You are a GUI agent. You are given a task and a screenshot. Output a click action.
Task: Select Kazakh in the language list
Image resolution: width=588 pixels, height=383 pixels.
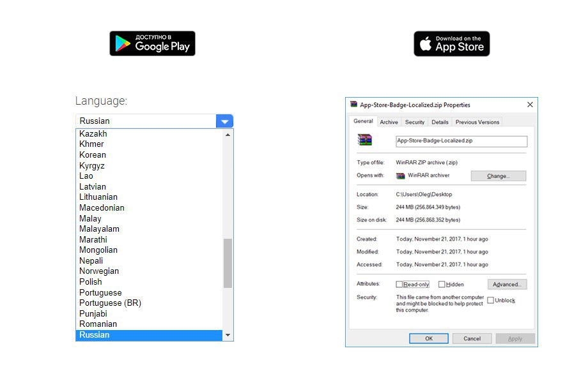(149, 133)
